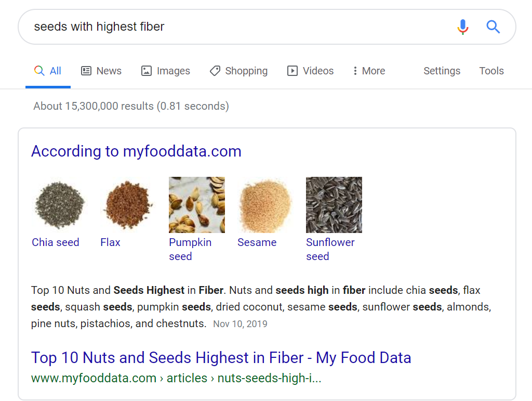Click inside the search query field
This screenshot has width=532, height=401.
[156, 27]
